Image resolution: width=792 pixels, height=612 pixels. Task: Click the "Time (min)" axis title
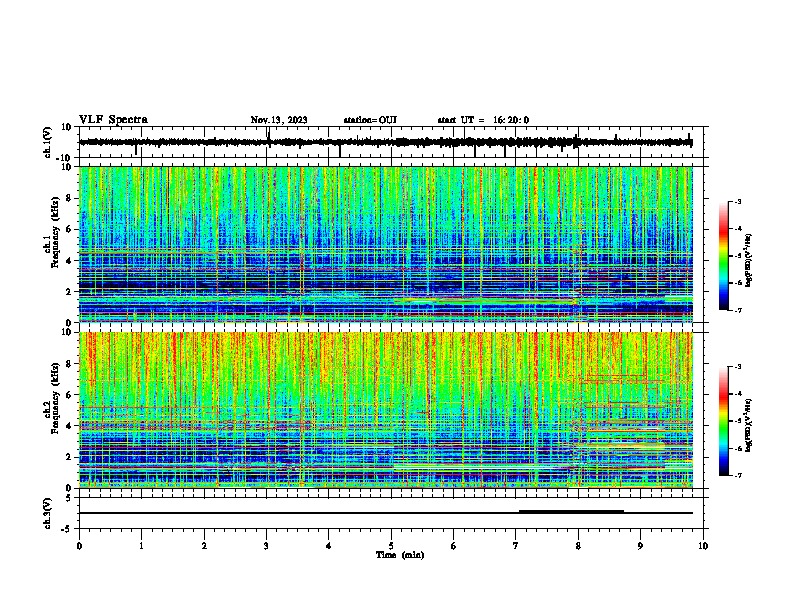click(400, 555)
